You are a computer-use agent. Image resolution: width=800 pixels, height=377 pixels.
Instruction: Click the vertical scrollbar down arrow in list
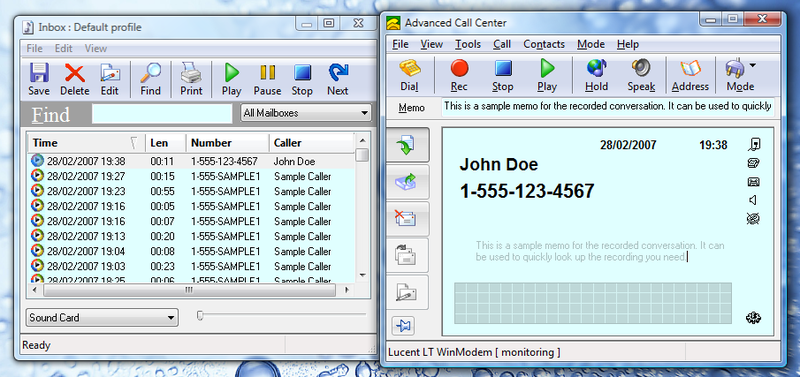click(x=362, y=274)
